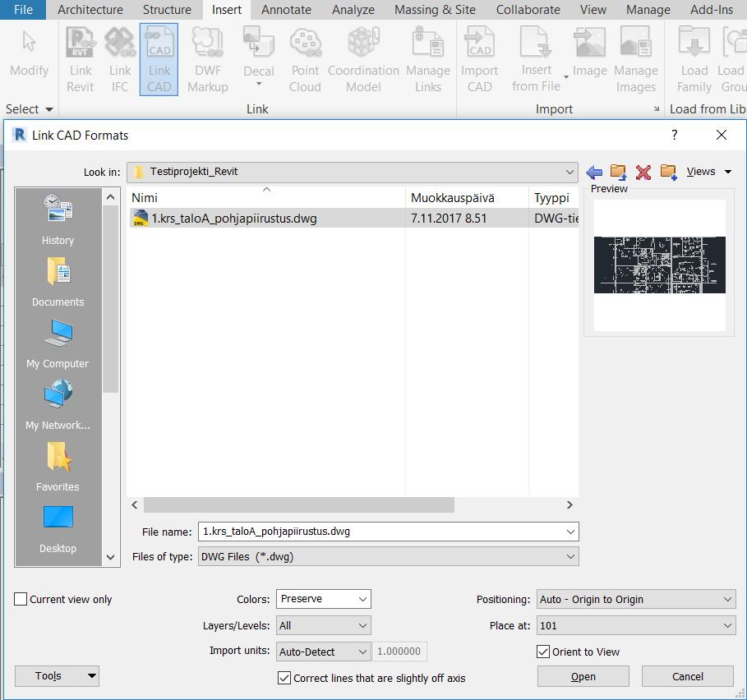
Task: Switch to the Structure ribbon tab
Action: point(167,10)
